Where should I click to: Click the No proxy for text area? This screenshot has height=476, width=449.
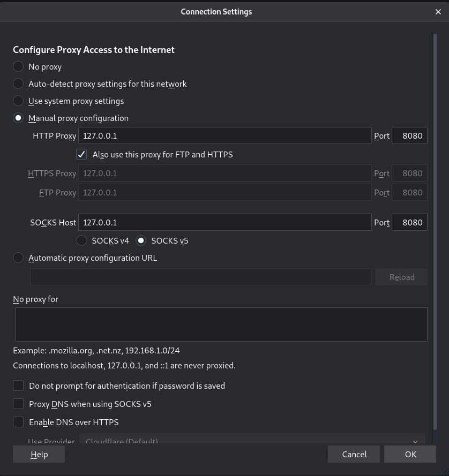[x=221, y=324]
